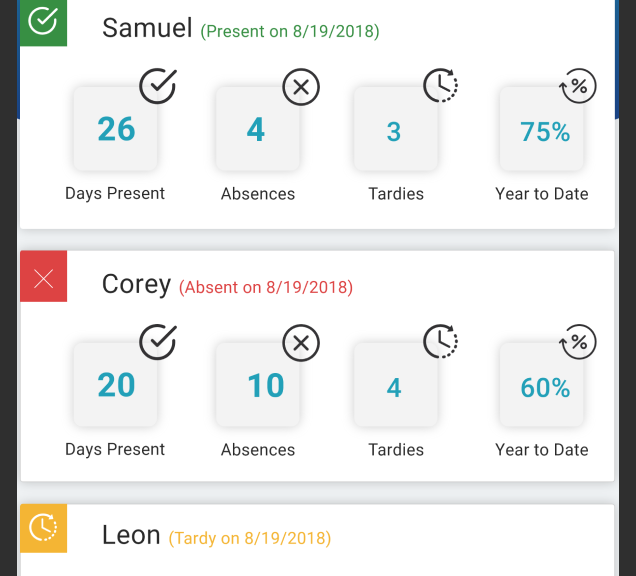The height and width of the screenshot is (576, 636).
Task: Click Leon's yellow tardy clock icon
Action: click(43, 528)
